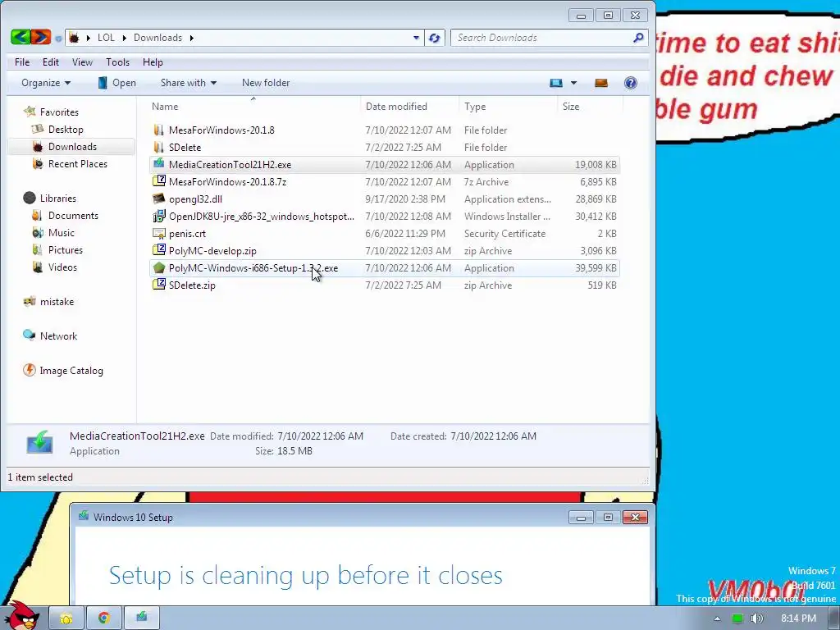Image resolution: width=840 pixels, height=630 pixels.
Task: Select Image Catalog in navigation pane
Action: [x=71, y=371]
